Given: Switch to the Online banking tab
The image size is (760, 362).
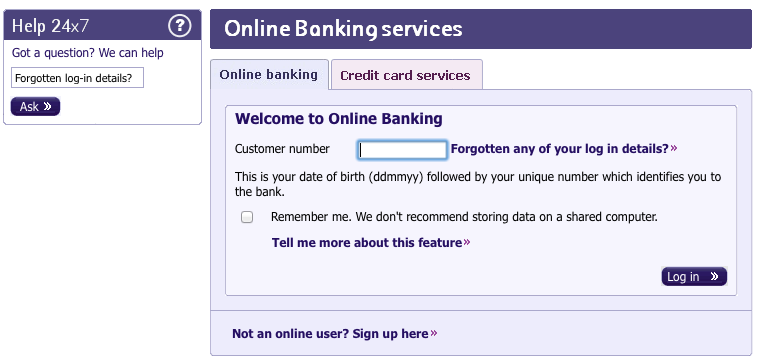Looking at the screenshot, I should (x=269, y=74).
